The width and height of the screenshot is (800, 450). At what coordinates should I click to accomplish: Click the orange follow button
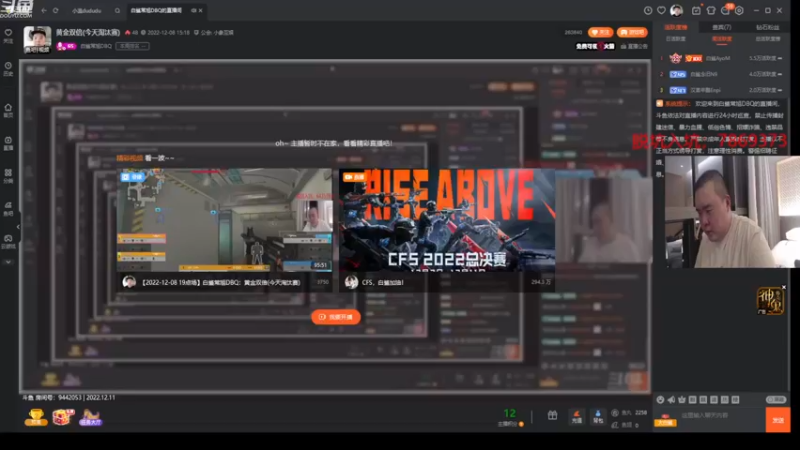[600, 32]
